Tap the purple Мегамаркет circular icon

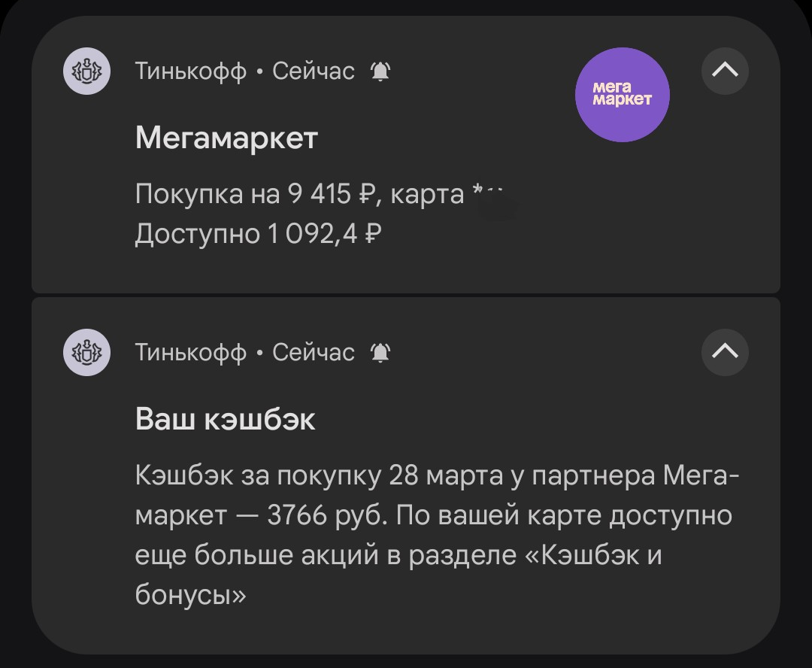click(x=623, y=95)
